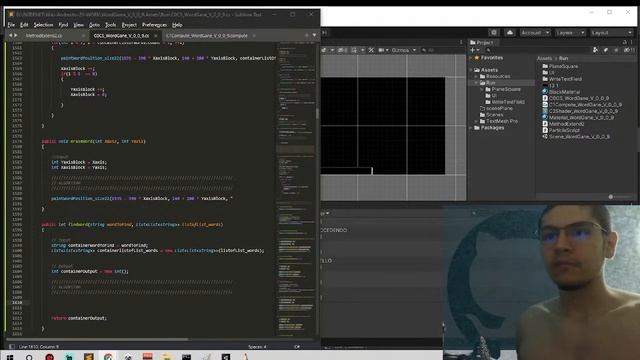Expand the PlaneSquare folder in tree

[x=482, y=89]
